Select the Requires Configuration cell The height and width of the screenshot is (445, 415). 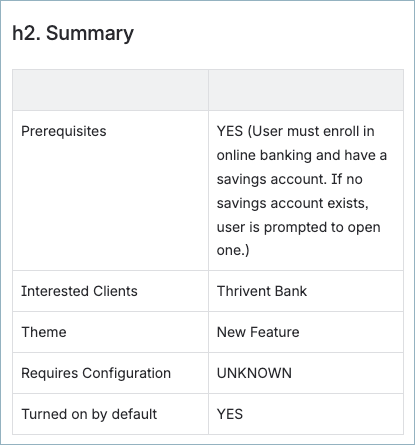coord(110,373)
